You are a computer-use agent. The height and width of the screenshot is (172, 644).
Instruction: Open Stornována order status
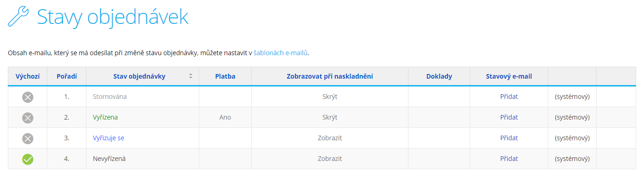pyautogui.click(x=109, y=97)
